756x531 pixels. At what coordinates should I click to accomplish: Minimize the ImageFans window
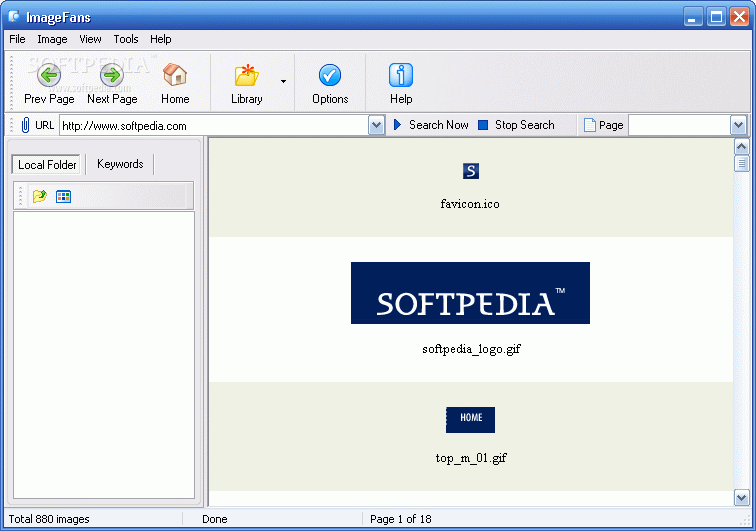pos(692,17)
